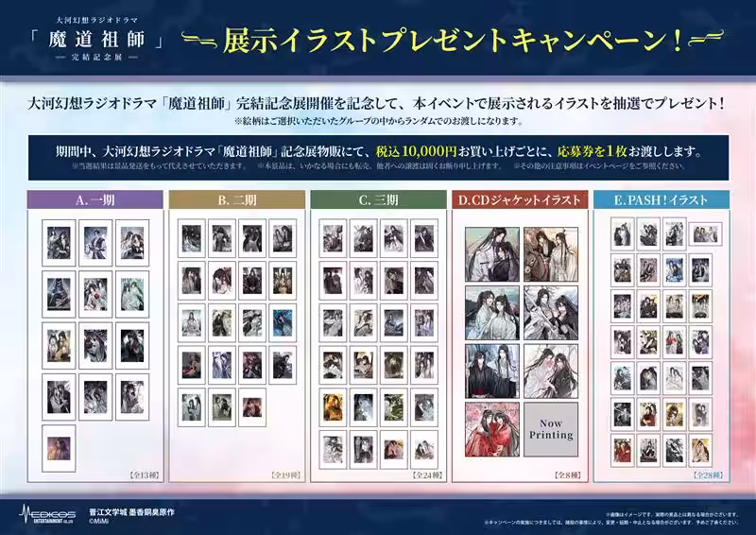Click the wide landscape thumbnail in group E
Viewport: 756px width, 535px height.
(704, 233)
